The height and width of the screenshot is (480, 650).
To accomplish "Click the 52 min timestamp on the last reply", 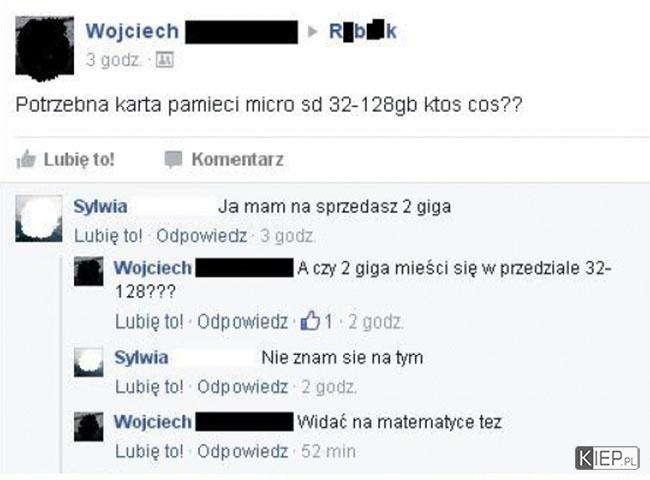I will pos(328,451).
